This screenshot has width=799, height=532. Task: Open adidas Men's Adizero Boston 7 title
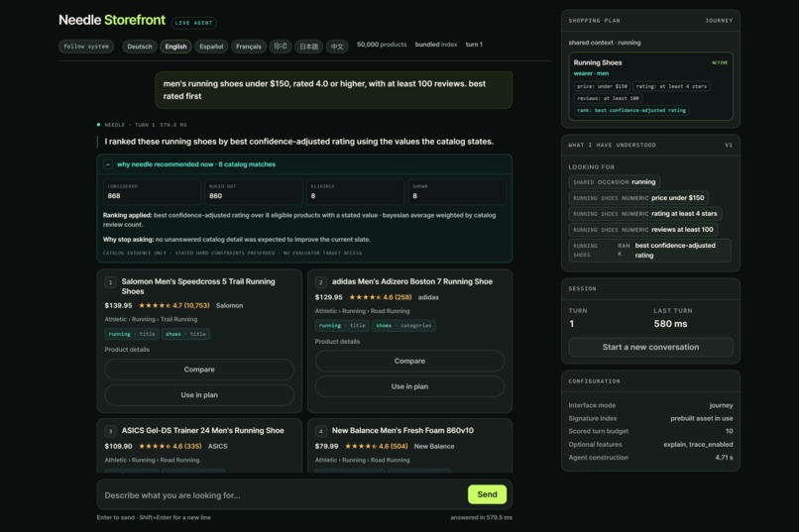tap(412, 281)
